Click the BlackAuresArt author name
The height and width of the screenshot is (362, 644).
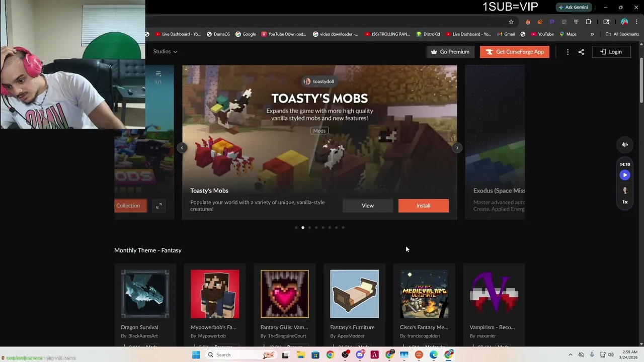(x=143, y=336)
